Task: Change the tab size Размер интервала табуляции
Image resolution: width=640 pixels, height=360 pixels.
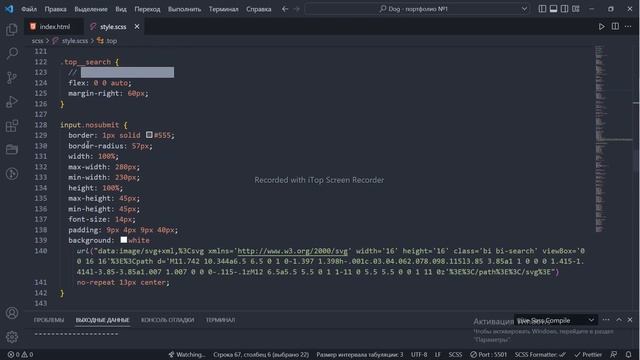Action: [360, 355]
